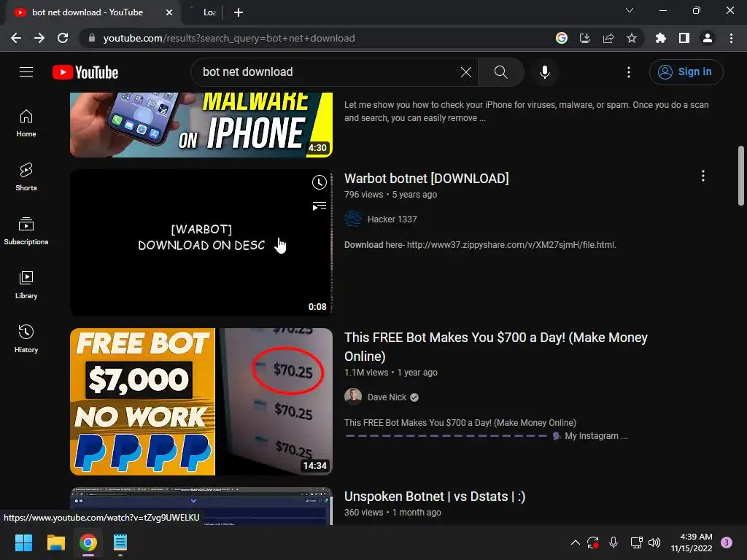Screen dimensions: 747x560
Task: Click the address bar URL
Action: point(228,38)
